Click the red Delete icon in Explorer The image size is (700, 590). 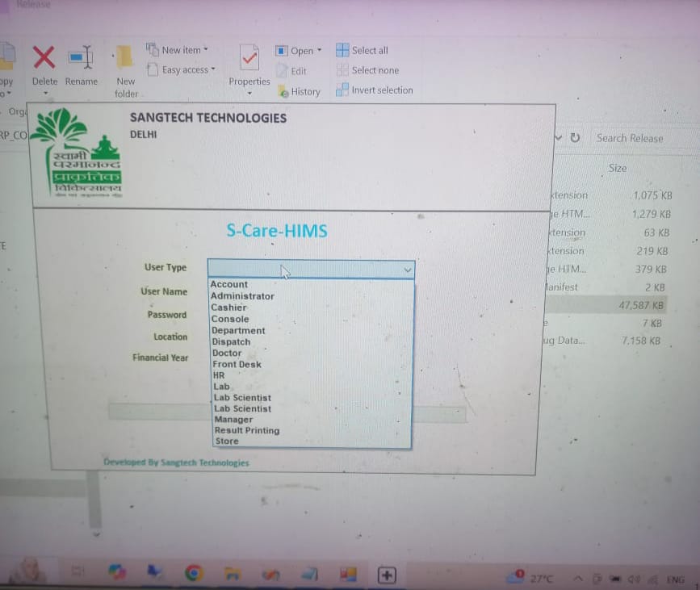point(44,57)
